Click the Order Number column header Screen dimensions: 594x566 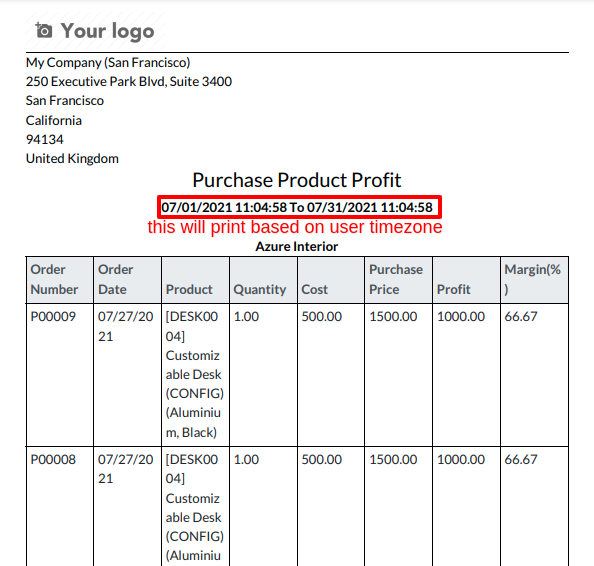[x=60, y=280]
